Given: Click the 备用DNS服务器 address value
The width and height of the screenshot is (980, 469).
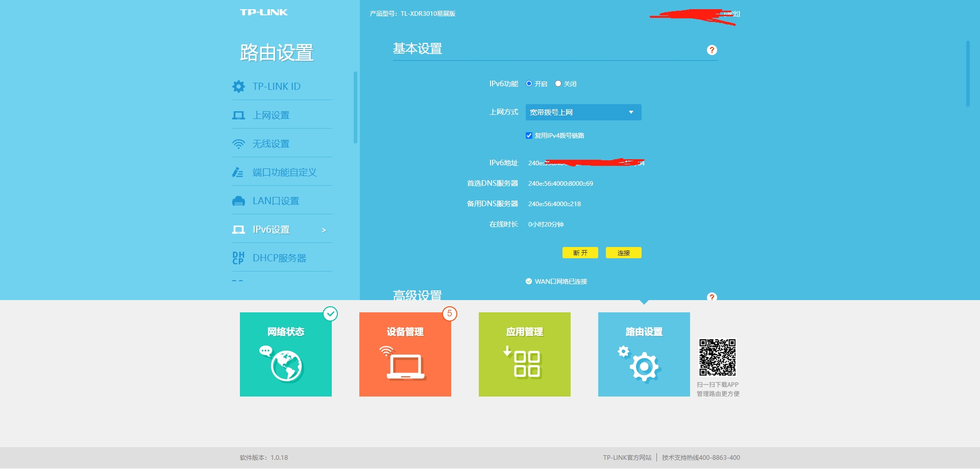Looking at the screenshot, I should [x=554, y=204].
